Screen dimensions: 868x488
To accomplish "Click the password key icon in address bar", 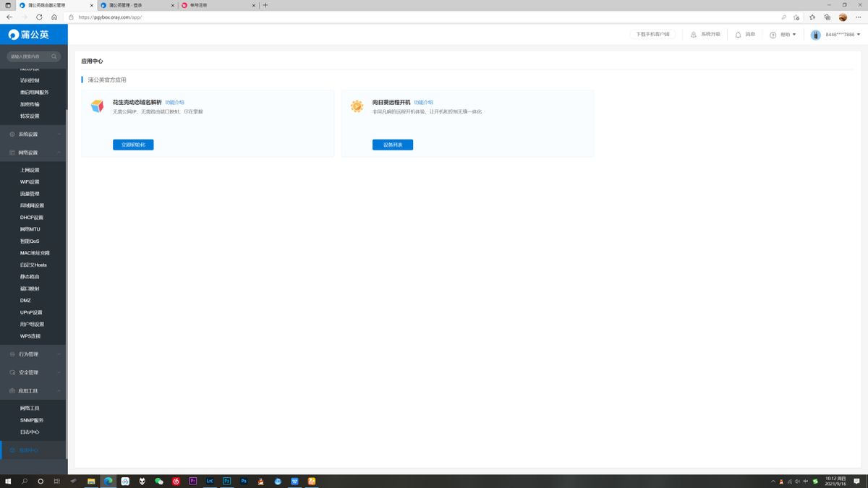I will pos(783,17).
